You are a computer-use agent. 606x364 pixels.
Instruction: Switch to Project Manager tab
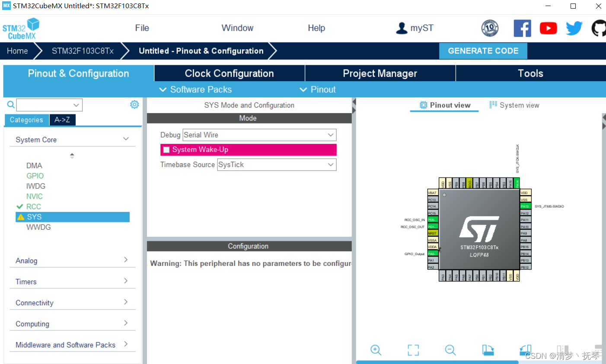tap(380, 73)
